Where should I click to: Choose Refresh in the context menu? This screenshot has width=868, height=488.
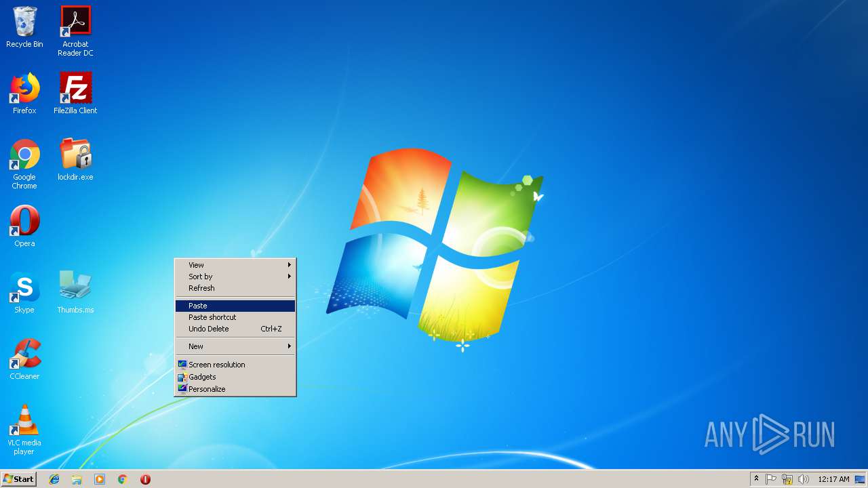[x=235, y=288]
